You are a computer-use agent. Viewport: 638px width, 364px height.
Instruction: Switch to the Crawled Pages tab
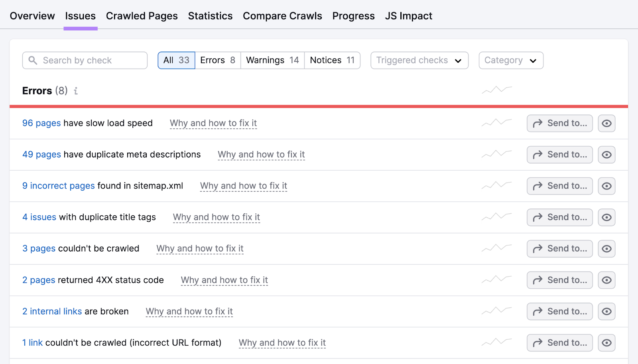coord(142,16)
